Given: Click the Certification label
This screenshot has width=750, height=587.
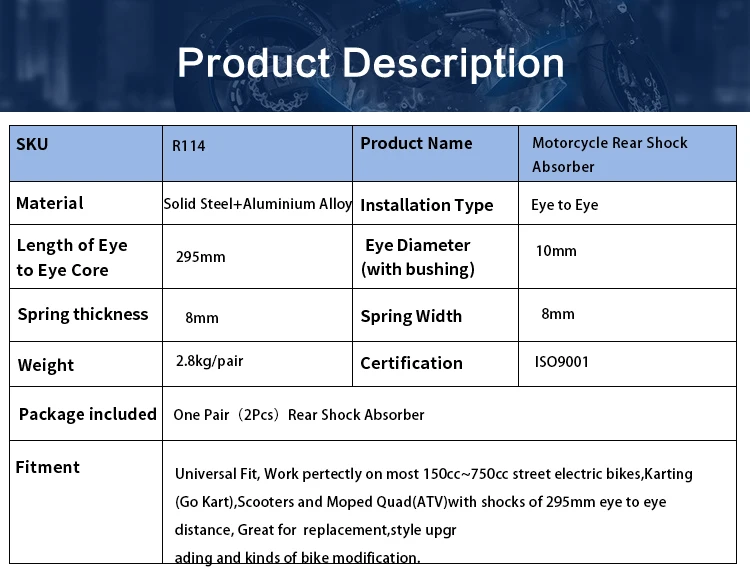Looking at the screenshot, I should point(411,363).
